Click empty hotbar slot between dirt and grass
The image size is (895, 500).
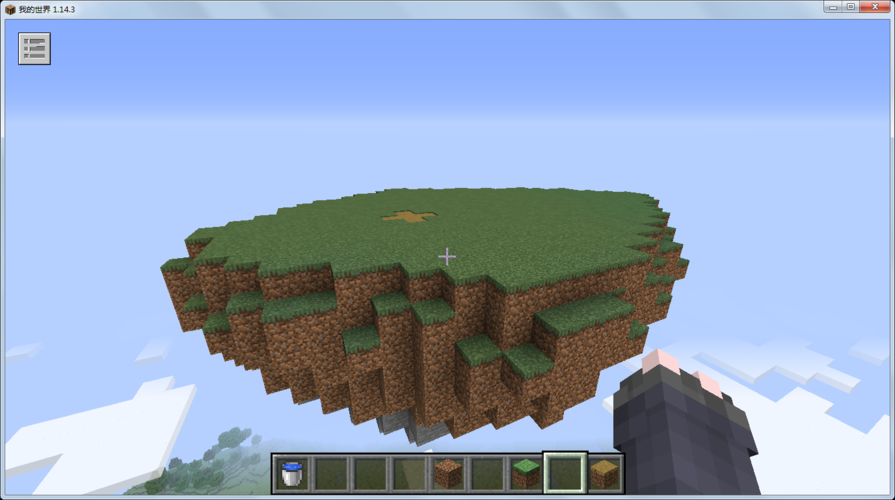487,474
